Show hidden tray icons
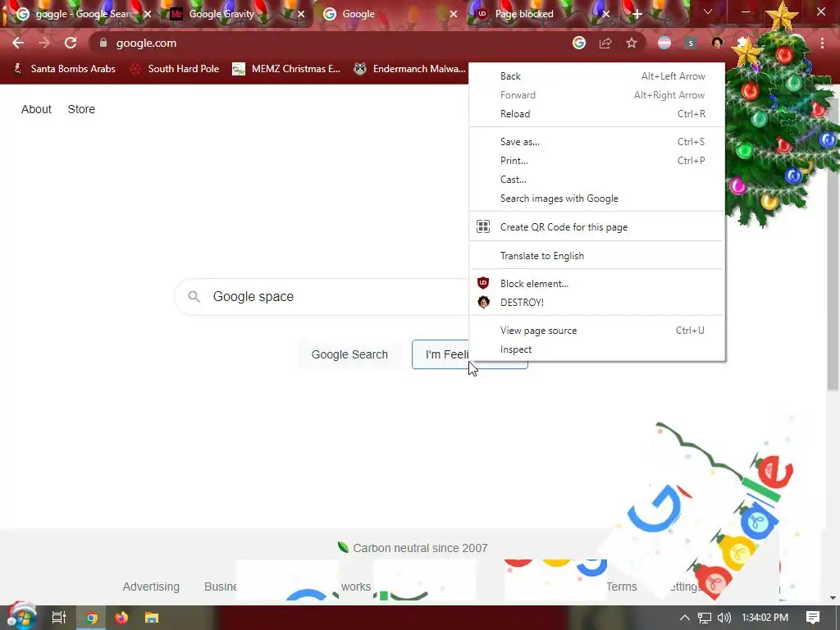 [685, 618]
